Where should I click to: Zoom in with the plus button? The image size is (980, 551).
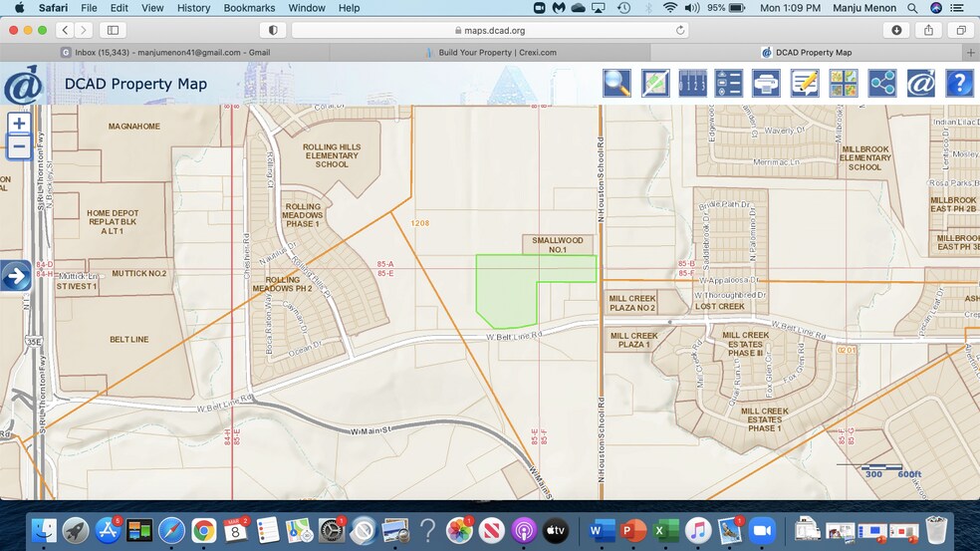pyautogui.click(x=19, y=124)
